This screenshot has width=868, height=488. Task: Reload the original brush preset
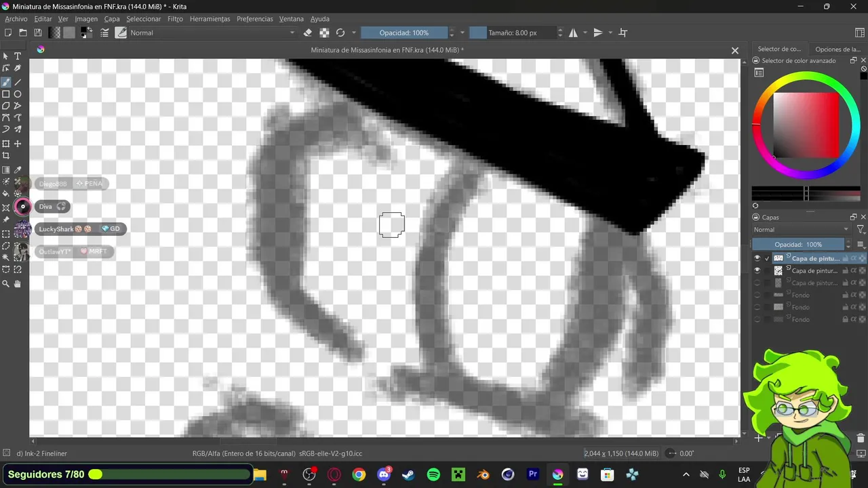coord(340,33)
